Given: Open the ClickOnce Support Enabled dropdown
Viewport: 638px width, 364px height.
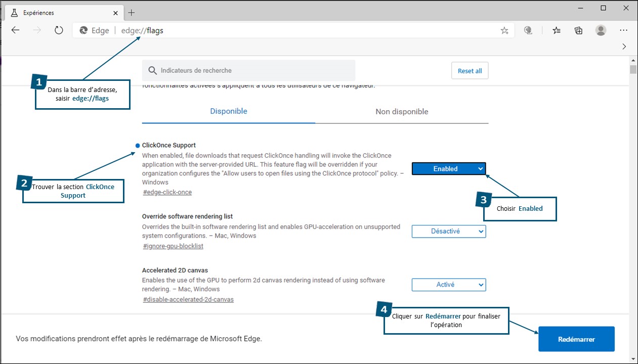Looking at the screenshot, I should pos(449,169).
